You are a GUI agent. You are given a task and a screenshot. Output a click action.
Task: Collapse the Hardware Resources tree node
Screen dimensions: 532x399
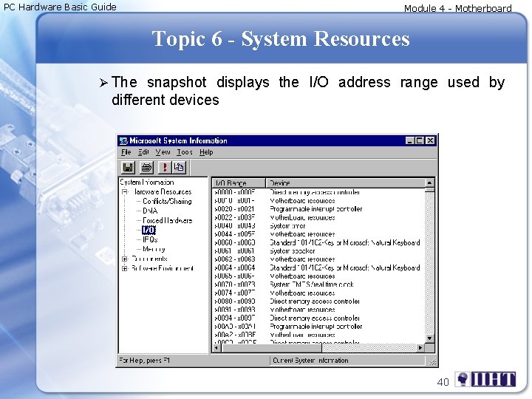tap(125, 192)
